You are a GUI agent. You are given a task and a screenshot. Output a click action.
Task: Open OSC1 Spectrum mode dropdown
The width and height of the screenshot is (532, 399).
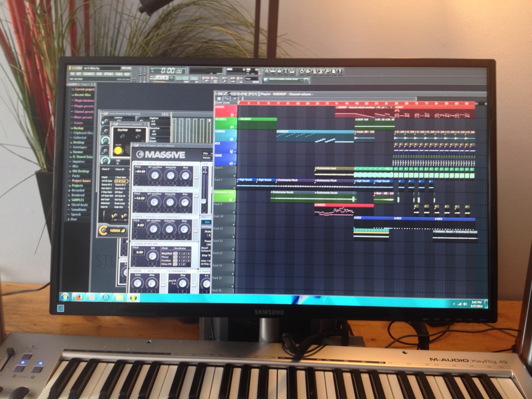174,164
